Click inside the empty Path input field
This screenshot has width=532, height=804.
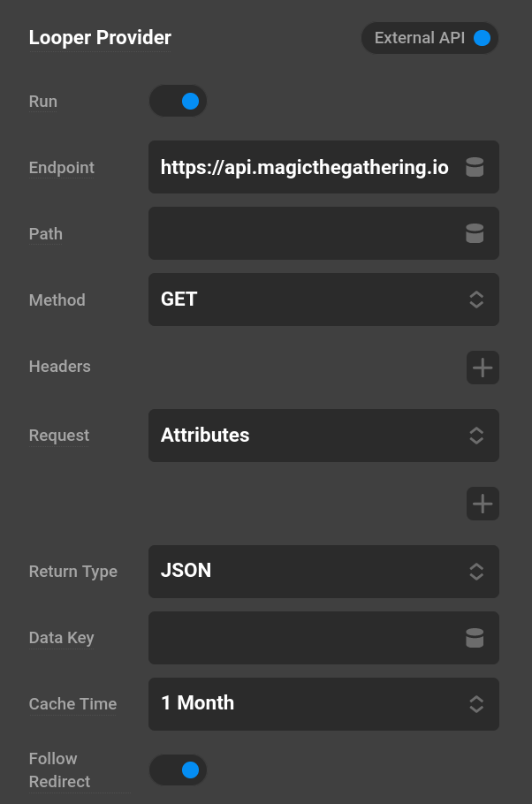(x=300, y=233)
